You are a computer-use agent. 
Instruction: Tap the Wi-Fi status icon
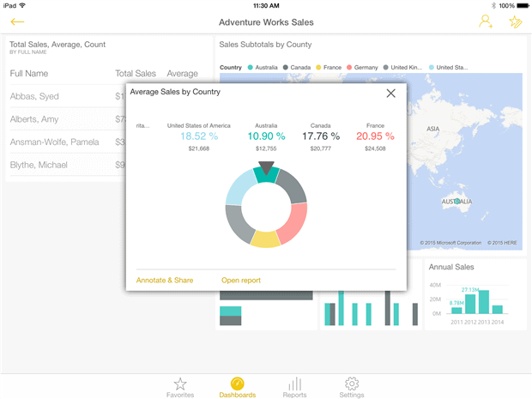point(22,5)
